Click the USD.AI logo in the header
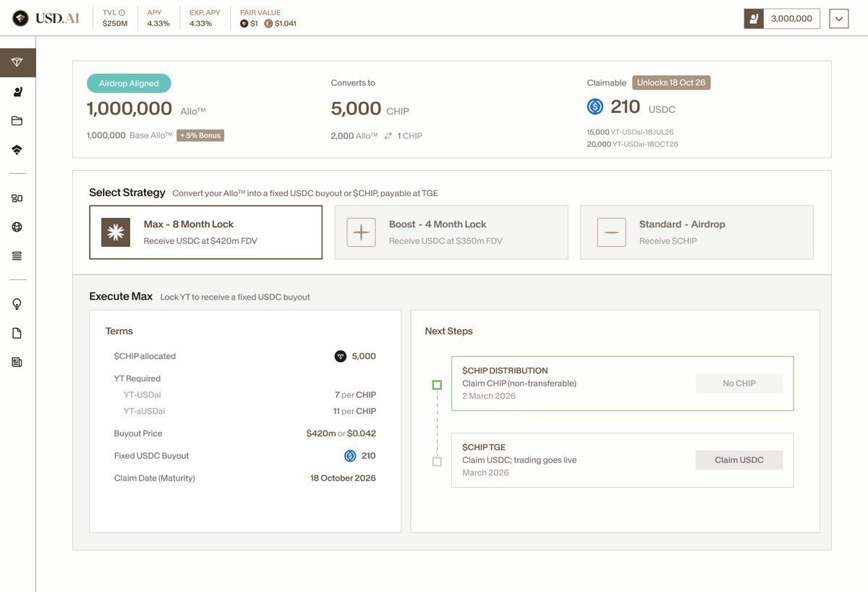This screenshot has width=868, height=592. pos(46,18)
